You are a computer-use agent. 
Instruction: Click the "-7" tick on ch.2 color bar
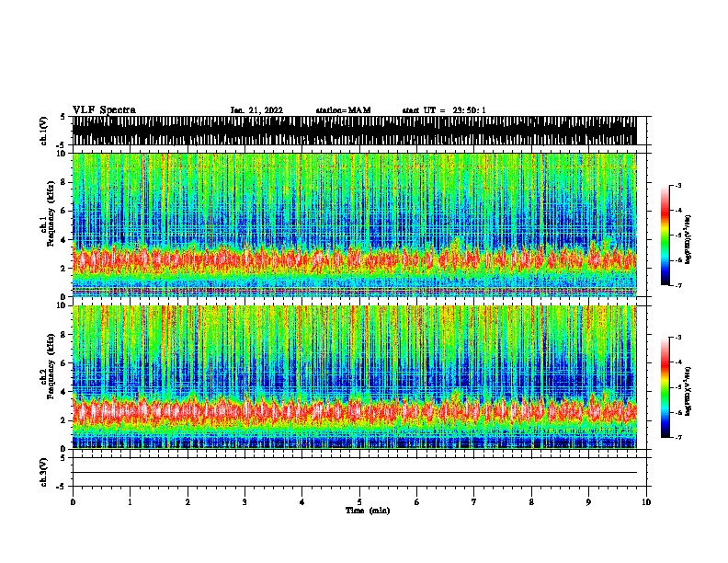678,437
